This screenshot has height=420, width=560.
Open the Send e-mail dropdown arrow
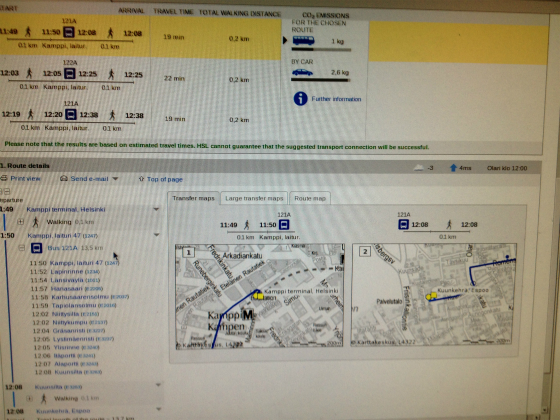pyautogui.click(x=115, y=179)
